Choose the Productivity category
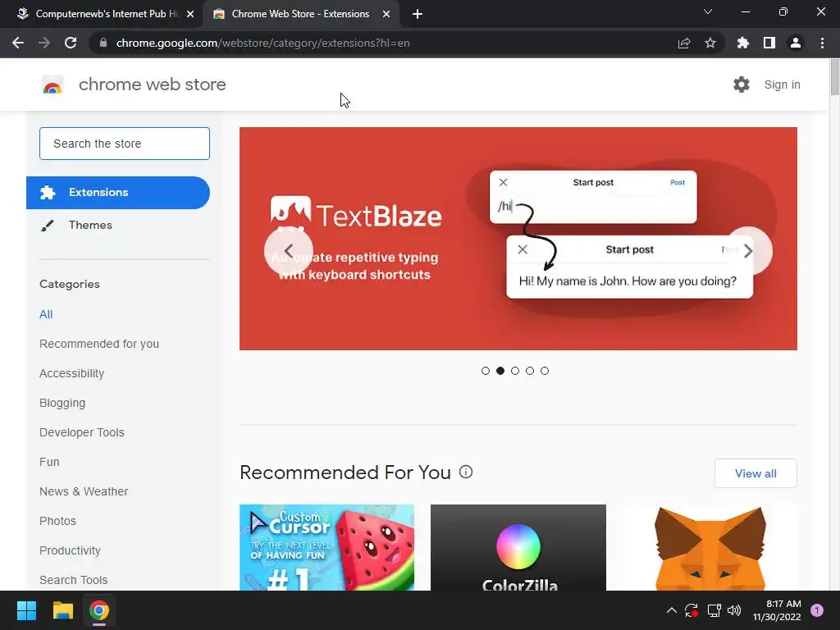 click(71, 550)
